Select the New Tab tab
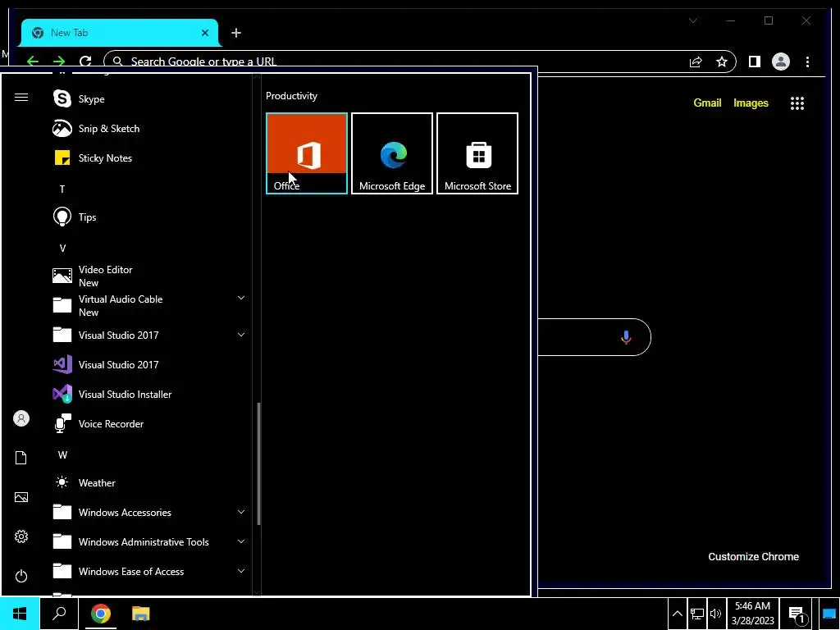The width and height of the screenshot is (840, 630). 120,33
